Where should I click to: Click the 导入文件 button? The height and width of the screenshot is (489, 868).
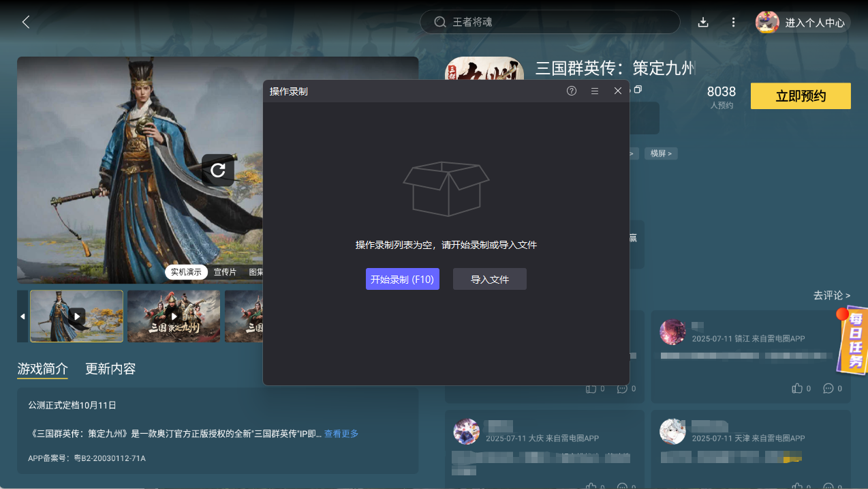coord(489,279)
